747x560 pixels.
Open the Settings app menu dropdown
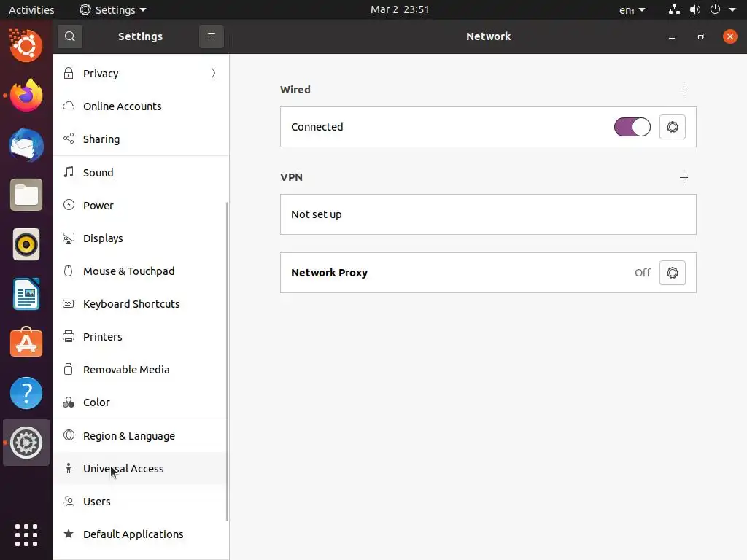pos(113,10)
